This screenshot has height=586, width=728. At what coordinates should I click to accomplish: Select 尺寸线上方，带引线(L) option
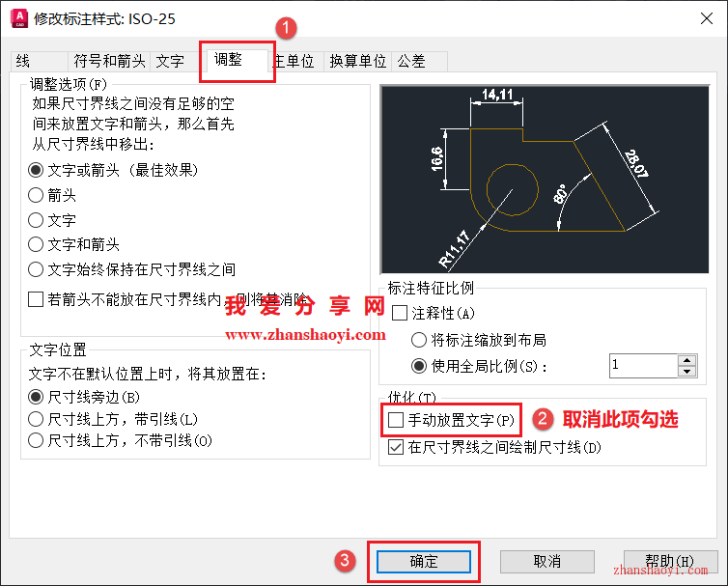click(113, 419)
